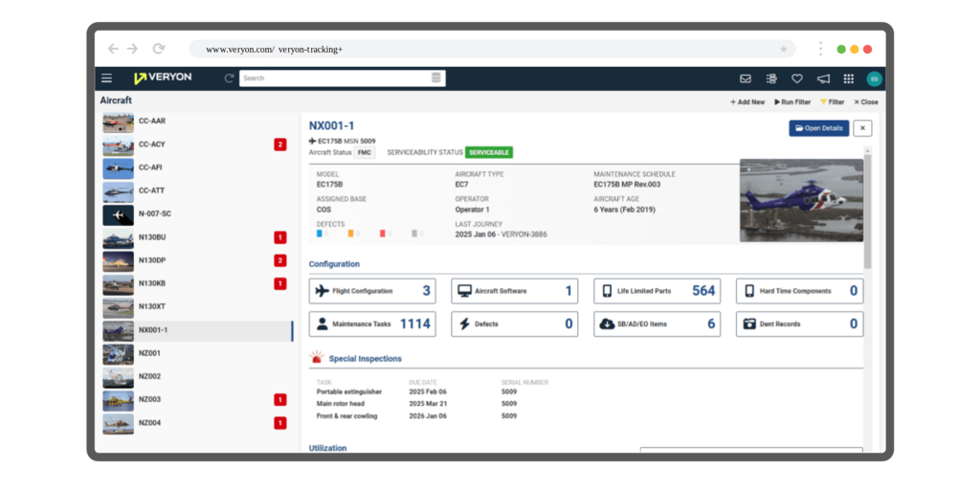The width and height of the screenshot is (980, 490).
Task: Open the Filter option
Action: coord(832,101)
